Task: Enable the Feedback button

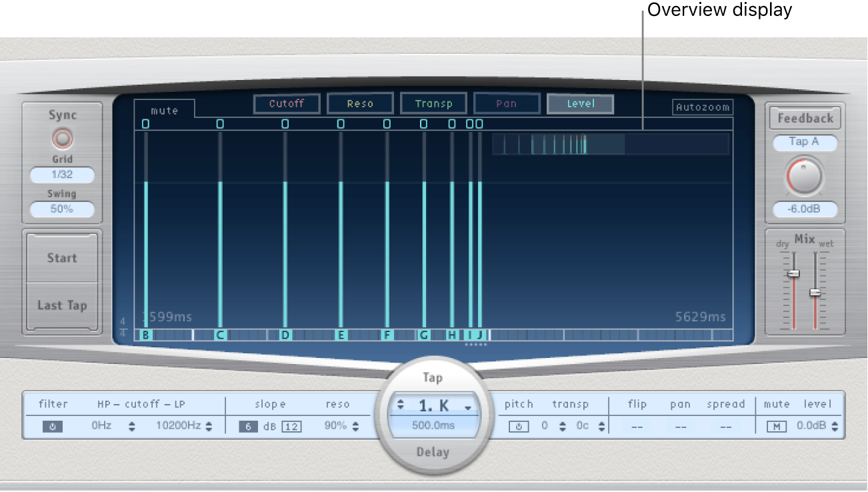Action: pyautogui.click(x=804, y=118)
